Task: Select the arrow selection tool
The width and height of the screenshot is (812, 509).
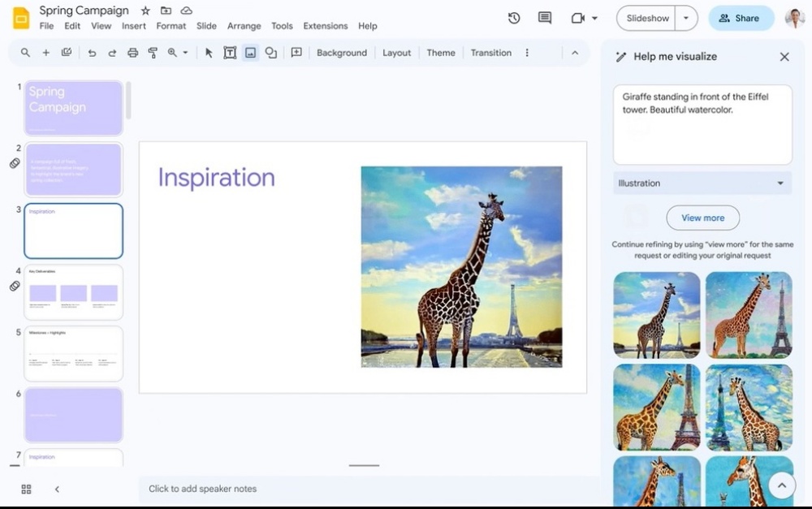Action: point(208,52)
